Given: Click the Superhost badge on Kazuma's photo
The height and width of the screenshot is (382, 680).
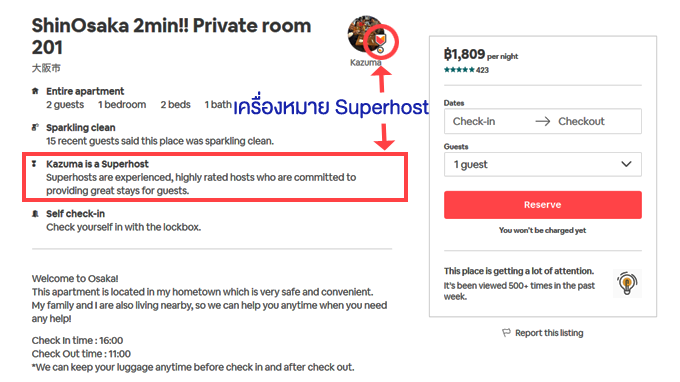Looking at the screenshot, I should (380, 43).
